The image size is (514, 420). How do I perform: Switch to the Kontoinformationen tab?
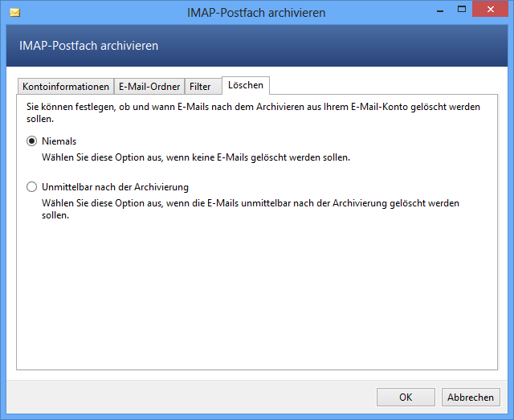click(66, 87)
